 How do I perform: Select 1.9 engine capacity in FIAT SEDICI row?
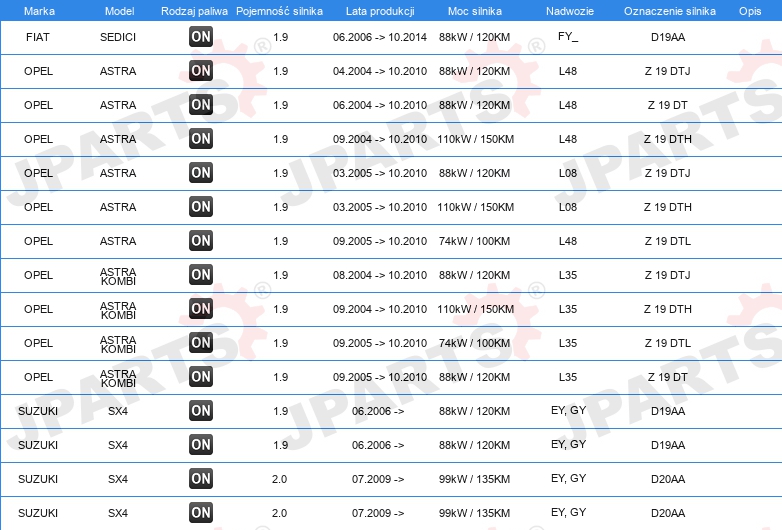coord(280,37)
